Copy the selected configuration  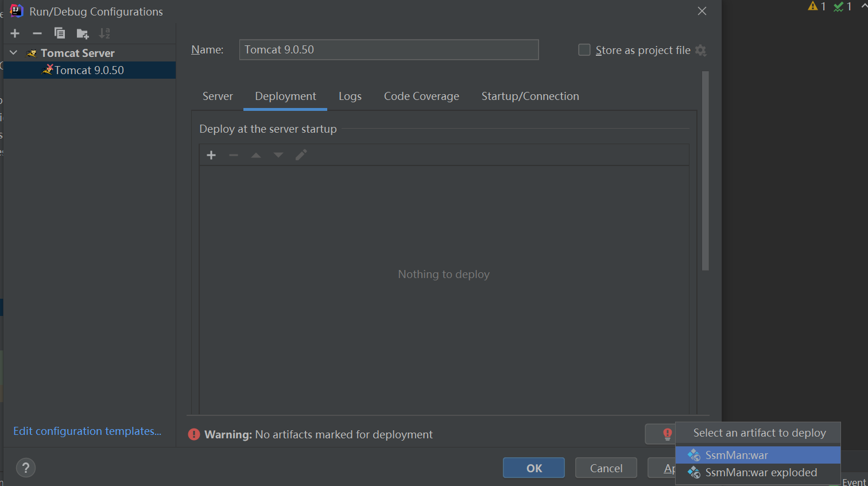pos(60,33)
